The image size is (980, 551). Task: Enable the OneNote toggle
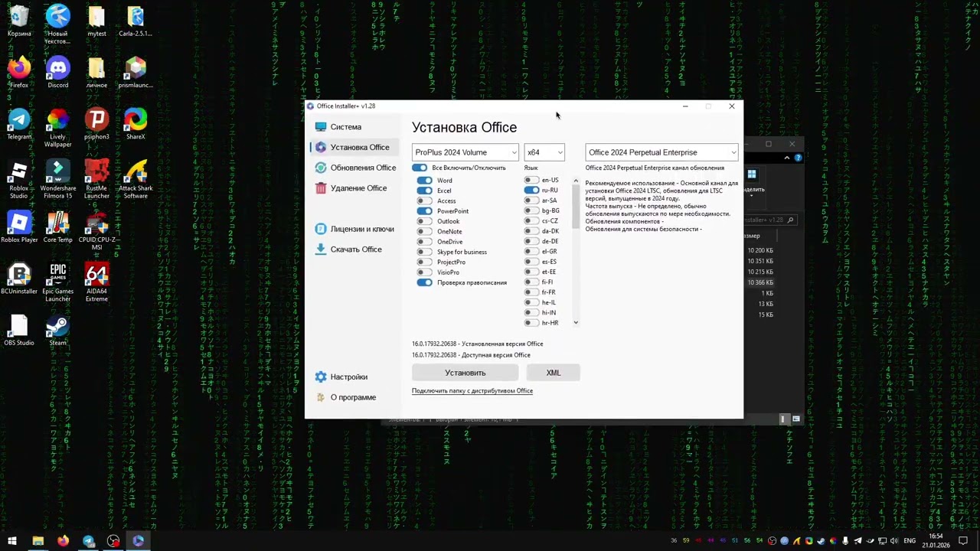click(x=425, y=232)
